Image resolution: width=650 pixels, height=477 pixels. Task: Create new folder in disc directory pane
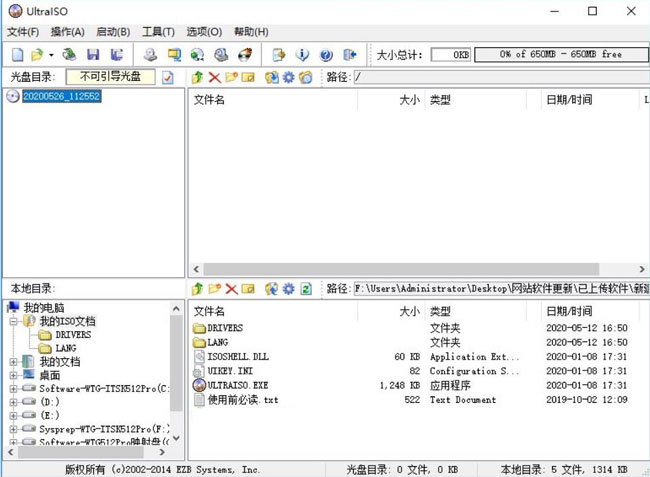click(231, 77)
